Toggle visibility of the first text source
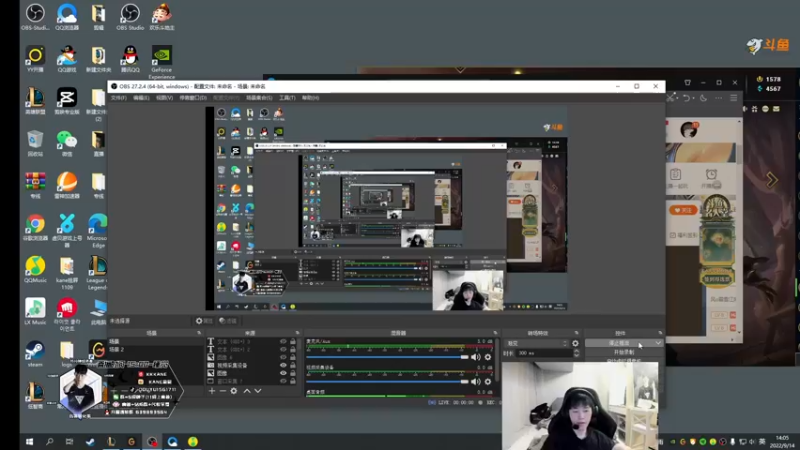The width and height of the screenshot is (800, 450). pyautogui.click(x=283, y=341)
